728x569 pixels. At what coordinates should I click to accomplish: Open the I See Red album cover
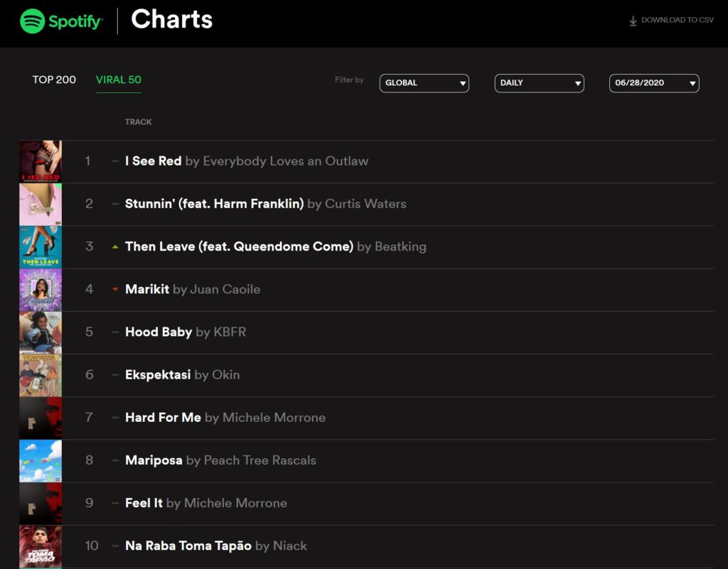pos(41,161)
